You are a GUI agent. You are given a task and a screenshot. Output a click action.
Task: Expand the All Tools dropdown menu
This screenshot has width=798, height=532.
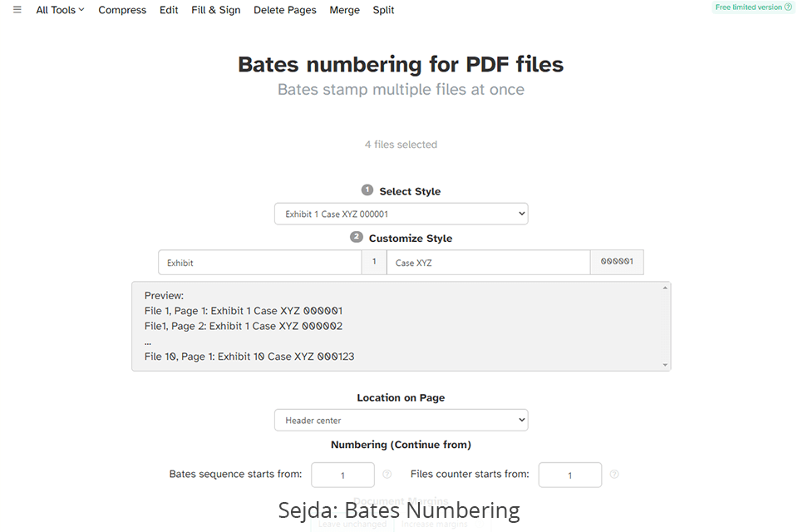[60, 10]
